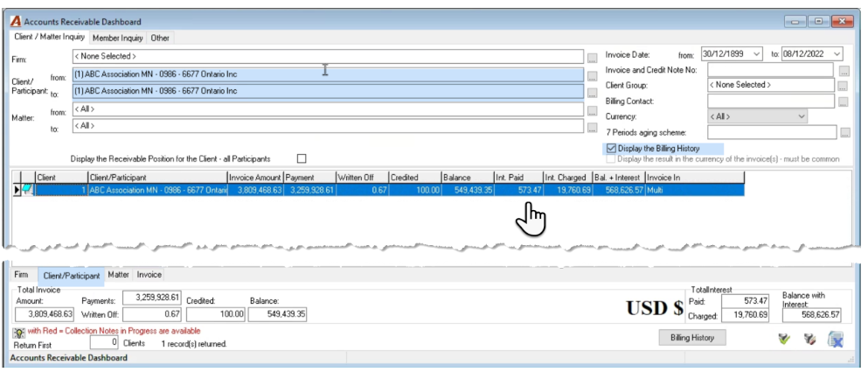
Task: Click the Matter from All field
Action: 328,109
